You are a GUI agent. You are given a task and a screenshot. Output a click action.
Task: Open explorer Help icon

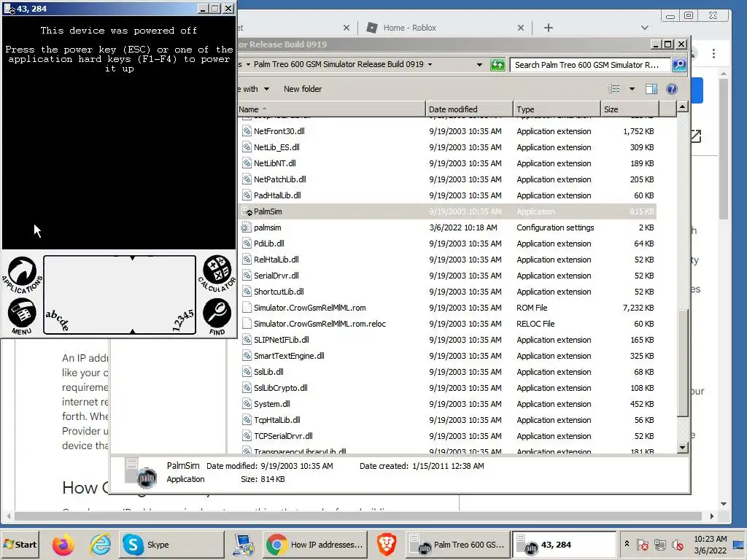tap(672, 89)
